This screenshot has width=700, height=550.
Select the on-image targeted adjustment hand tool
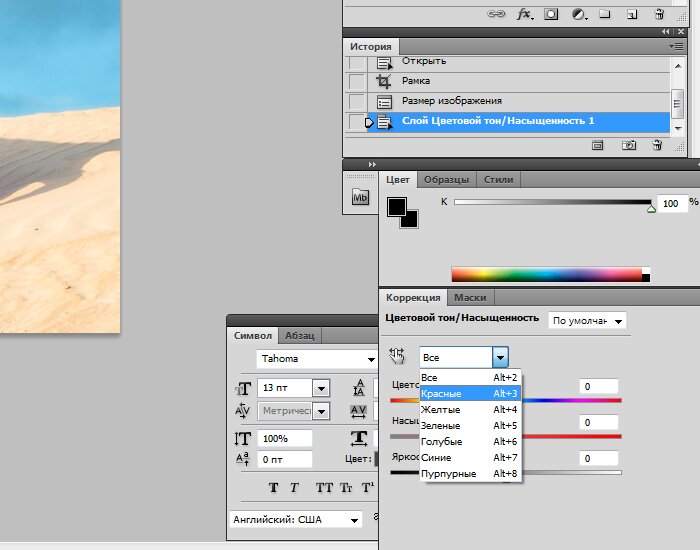click(x=397, y=356)
